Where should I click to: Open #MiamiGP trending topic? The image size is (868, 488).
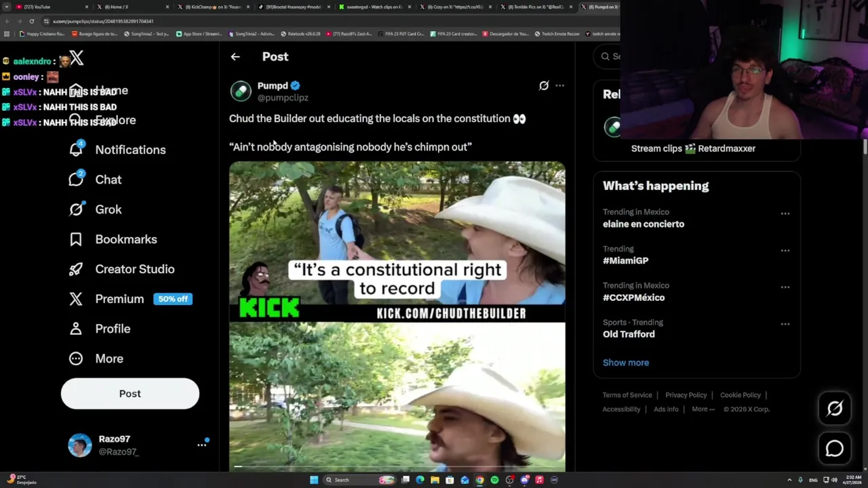pyautogui.click(x=625, y=261)
